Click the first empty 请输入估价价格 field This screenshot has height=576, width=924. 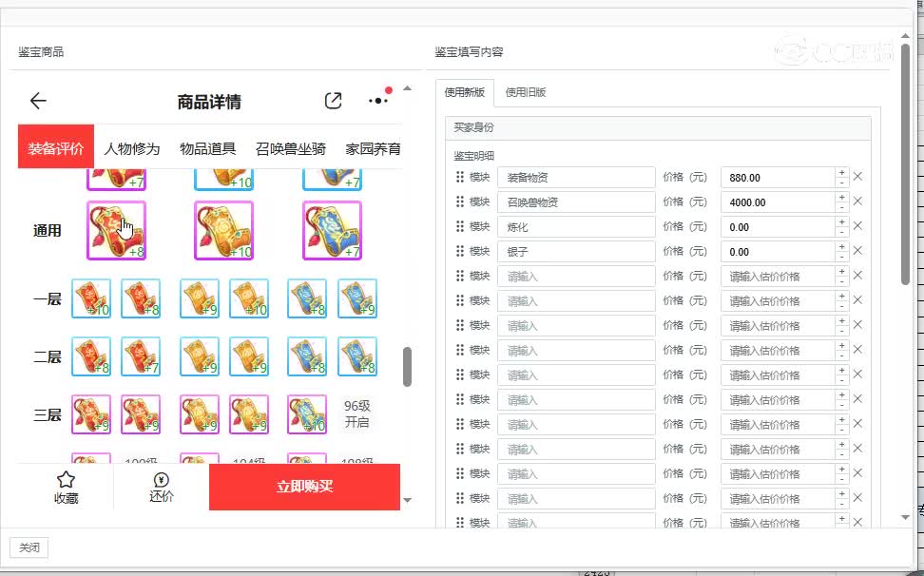click(778, 277)
